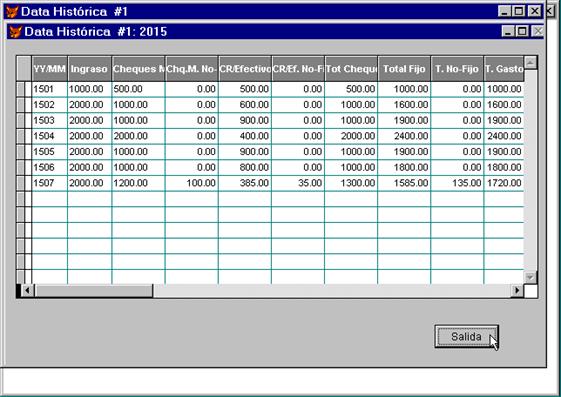Image resolution: width=561 pixels, height=397 pixels.
Task: Click T. Gasto value 1800.00 in row 1506
Action: click(x=504, y=167)
